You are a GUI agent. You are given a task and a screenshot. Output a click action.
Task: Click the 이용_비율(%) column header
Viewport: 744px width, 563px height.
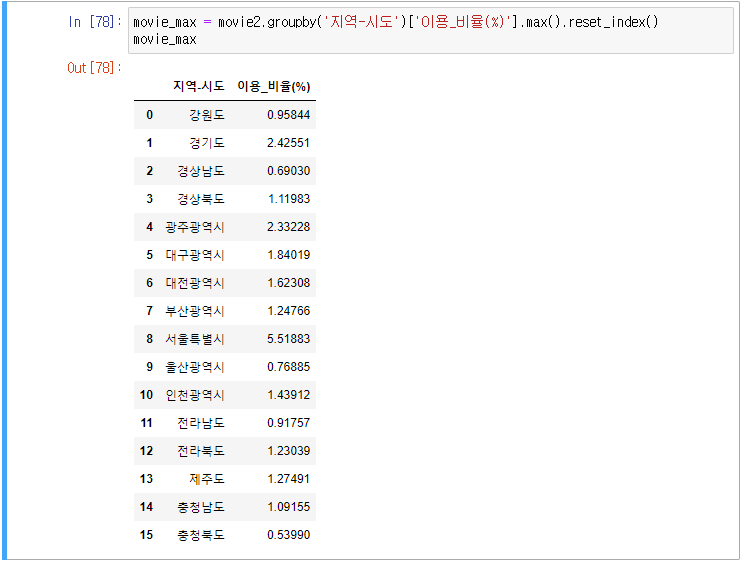274,86
